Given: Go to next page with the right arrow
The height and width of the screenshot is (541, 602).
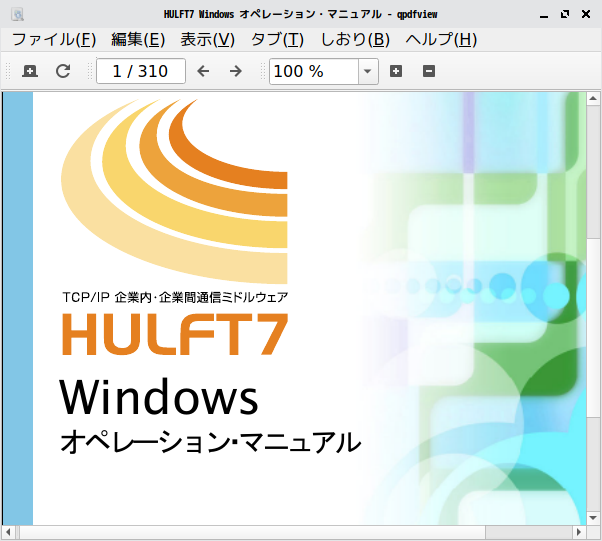Looking at the screenshot, I should [x=235, y=71].
